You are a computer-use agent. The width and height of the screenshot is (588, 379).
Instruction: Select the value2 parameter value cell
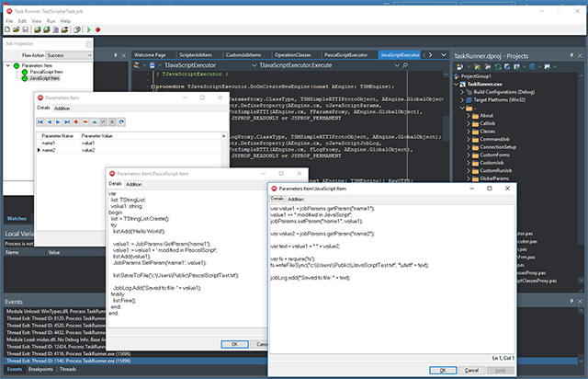[150, 150]
